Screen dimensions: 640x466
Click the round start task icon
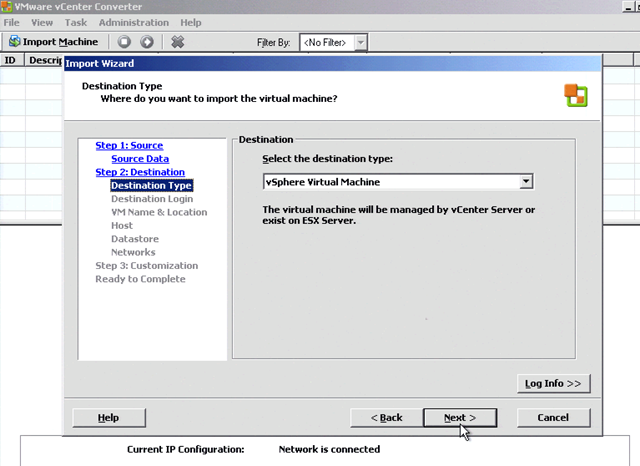point(147,42)
